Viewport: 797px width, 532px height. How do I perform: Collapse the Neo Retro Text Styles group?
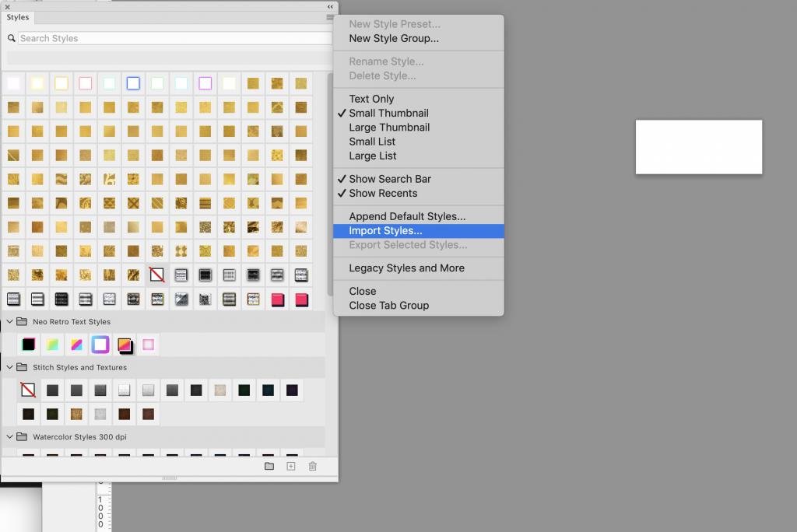pos(10,321)
